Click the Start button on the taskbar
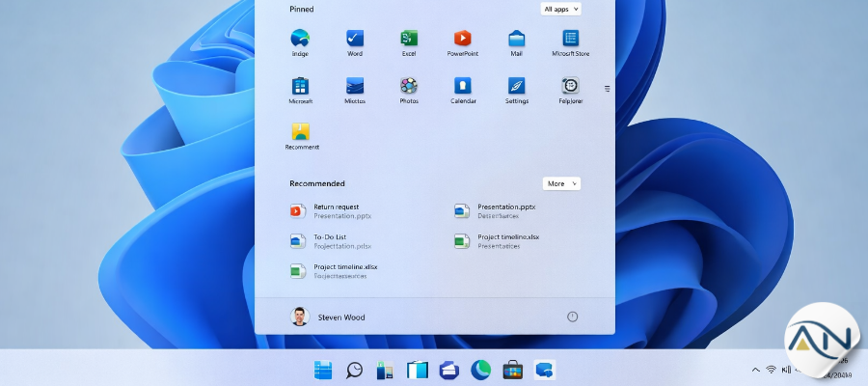The height and width of the screenshot is (386, 868). 323,370
